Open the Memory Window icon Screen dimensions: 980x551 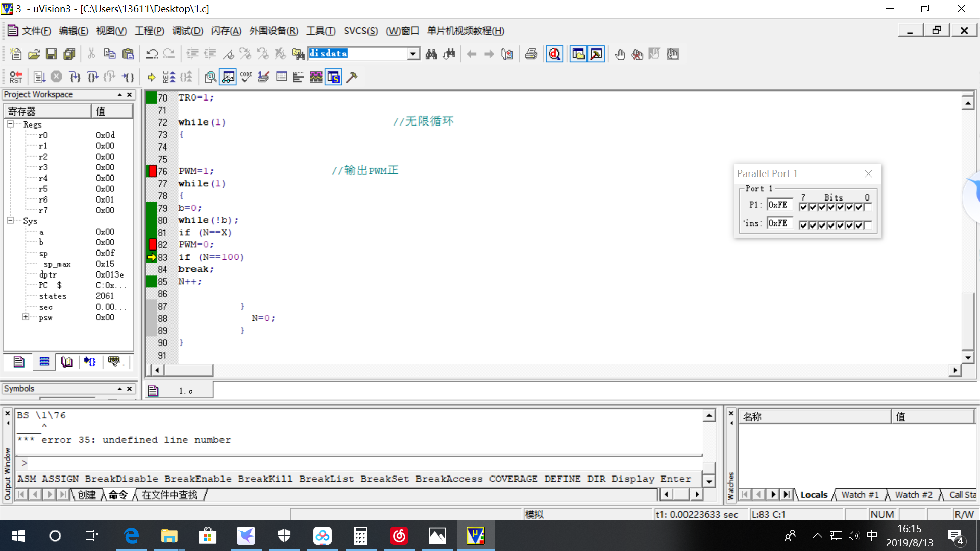281,77
